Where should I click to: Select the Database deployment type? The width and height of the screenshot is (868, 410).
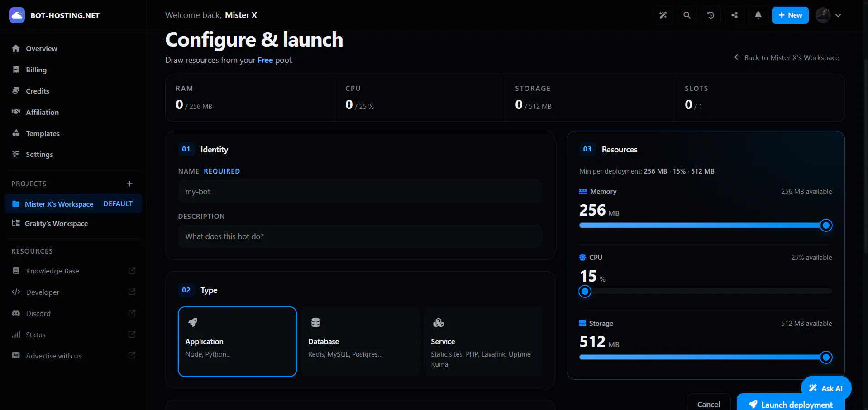[360, 342]
